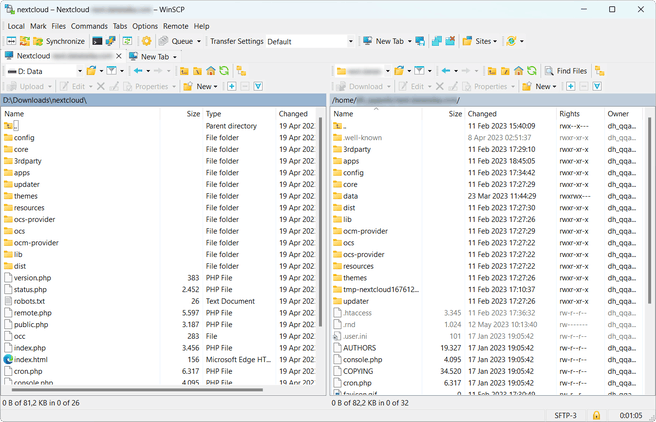Open the Commands menu
This screenshot has height=422, width=656.
pyautogui.click(x=89, y=26)
